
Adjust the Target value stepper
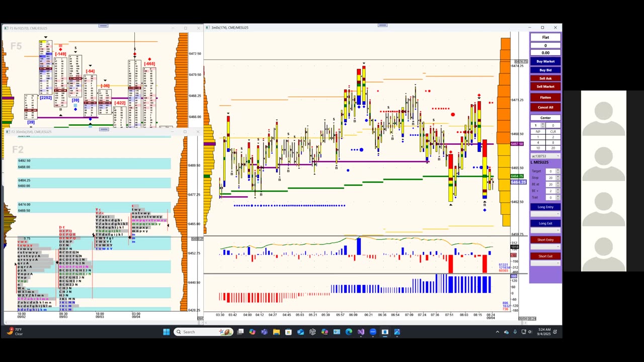(x=557, y=171)
